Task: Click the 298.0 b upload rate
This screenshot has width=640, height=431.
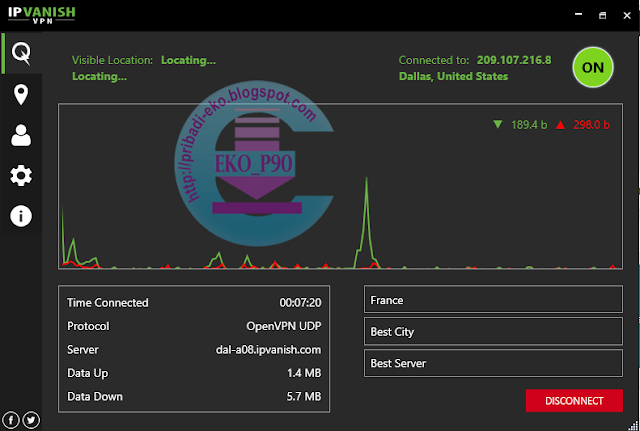Action: [591, 124]
